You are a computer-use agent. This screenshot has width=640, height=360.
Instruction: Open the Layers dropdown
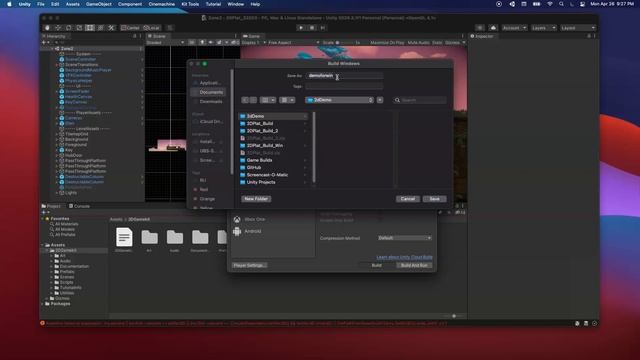coord(543,28)
